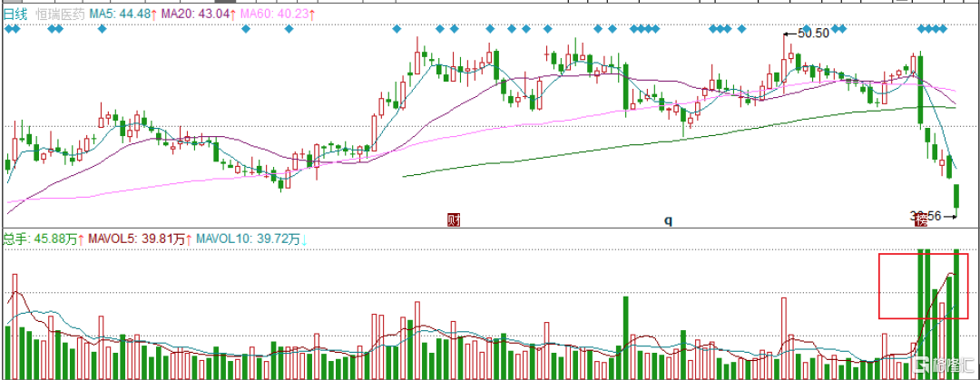The width and height of the screenshot is (980, 380).
Task: Click the leftmost blue diamond event marker
Action: click(8, 29)
